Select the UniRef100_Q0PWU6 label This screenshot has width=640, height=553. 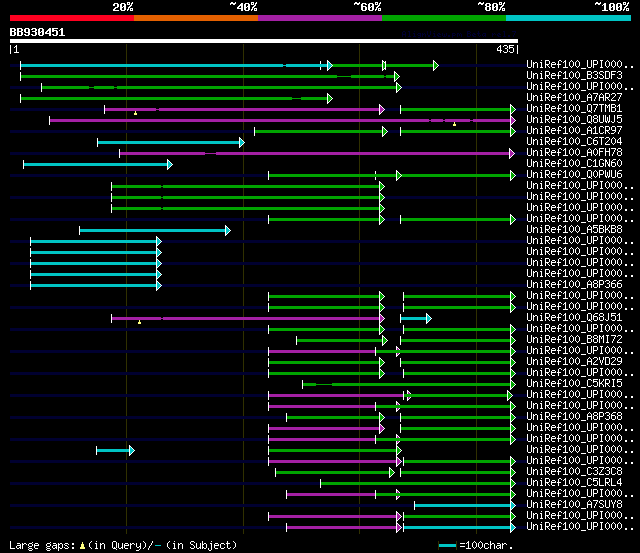click(x=574, y=174)
